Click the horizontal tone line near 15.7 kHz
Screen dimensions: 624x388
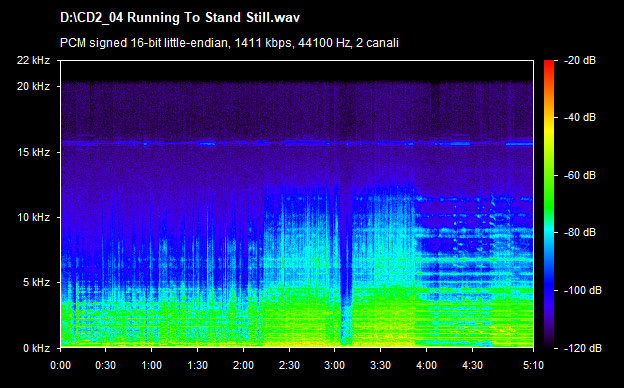[x=297, y=143]
